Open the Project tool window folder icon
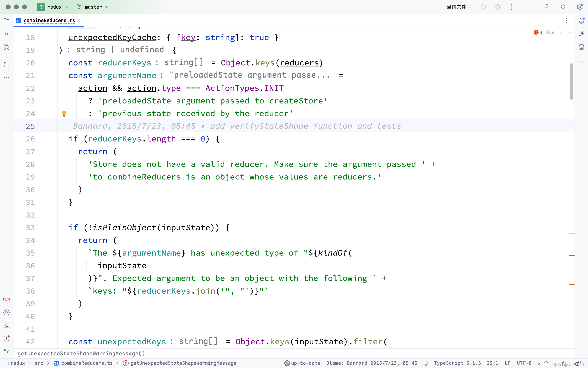This screenshot has height=368, width=588. [x=7, y=21]
